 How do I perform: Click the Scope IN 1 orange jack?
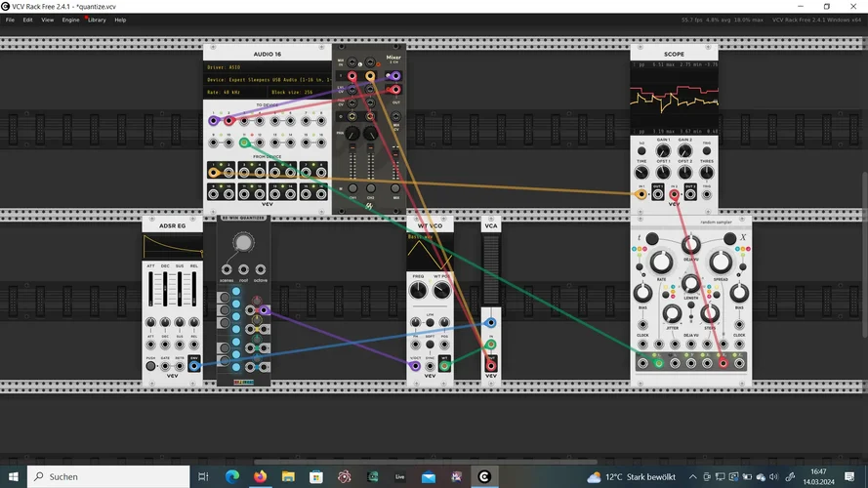pyautogui.click(x=641, y=194)
